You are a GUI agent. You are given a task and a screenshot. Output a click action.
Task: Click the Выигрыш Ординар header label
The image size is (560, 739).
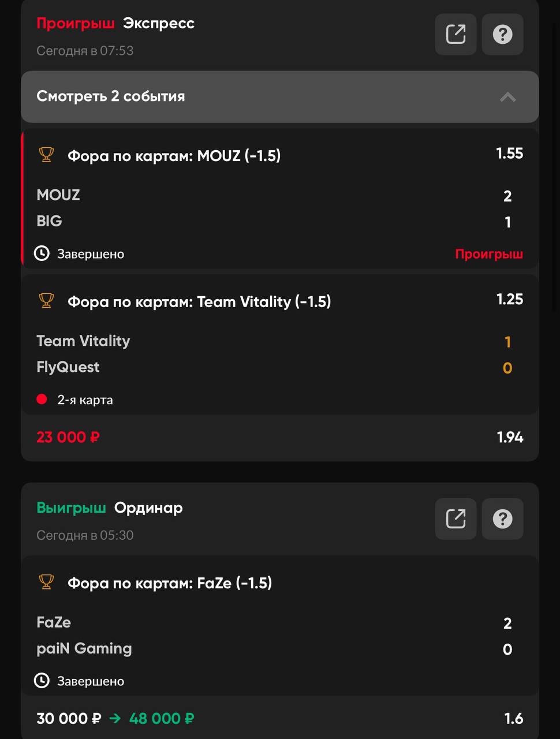click(110, 507)
